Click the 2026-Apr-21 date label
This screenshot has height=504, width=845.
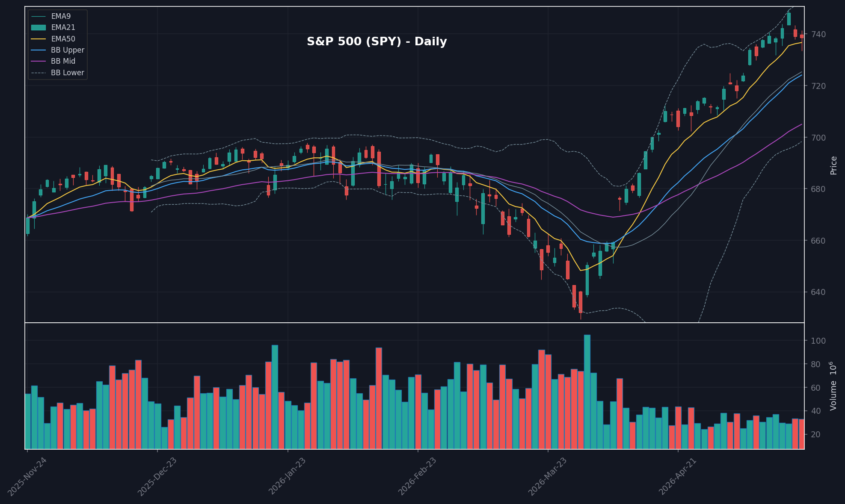(x=678, y=477)
